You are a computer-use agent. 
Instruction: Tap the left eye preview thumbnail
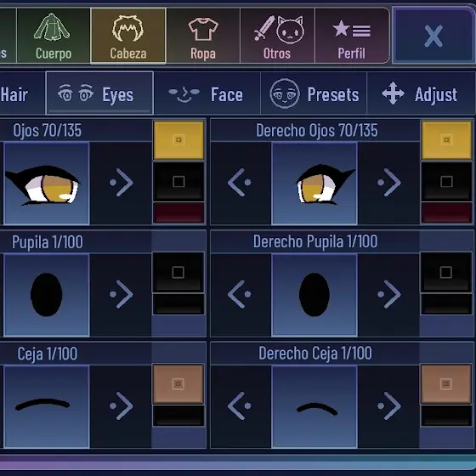coord(47,184)
